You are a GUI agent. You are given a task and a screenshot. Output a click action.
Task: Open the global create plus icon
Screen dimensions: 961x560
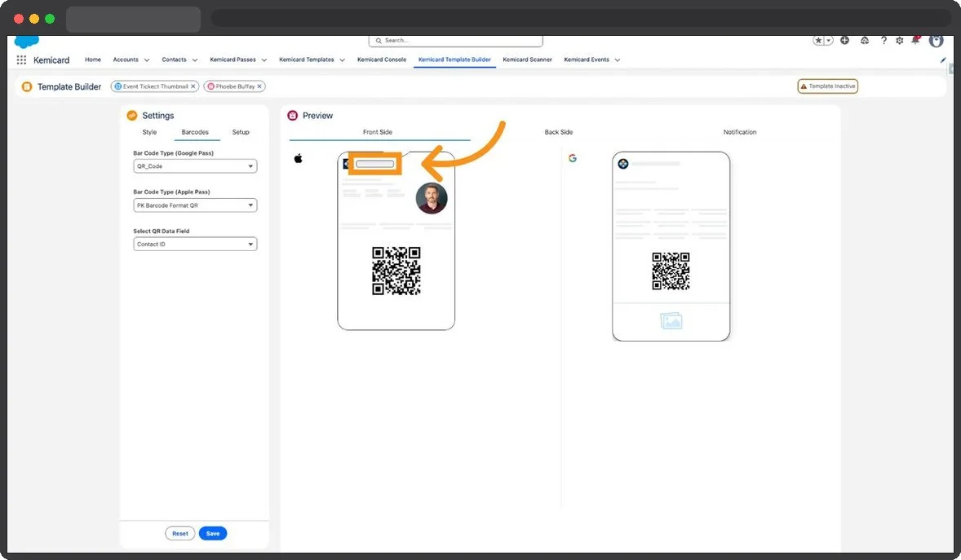tap(844, 41)
